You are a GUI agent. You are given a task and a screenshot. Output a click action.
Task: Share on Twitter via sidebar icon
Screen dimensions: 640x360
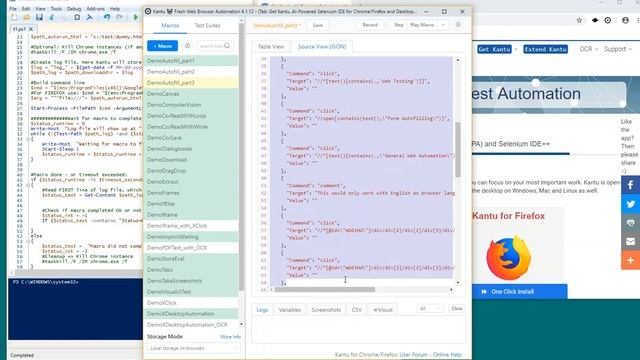tap(631, 204)
